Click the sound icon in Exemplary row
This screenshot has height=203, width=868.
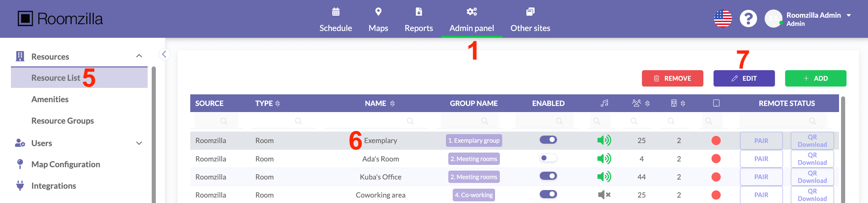[x=604, y=140]
